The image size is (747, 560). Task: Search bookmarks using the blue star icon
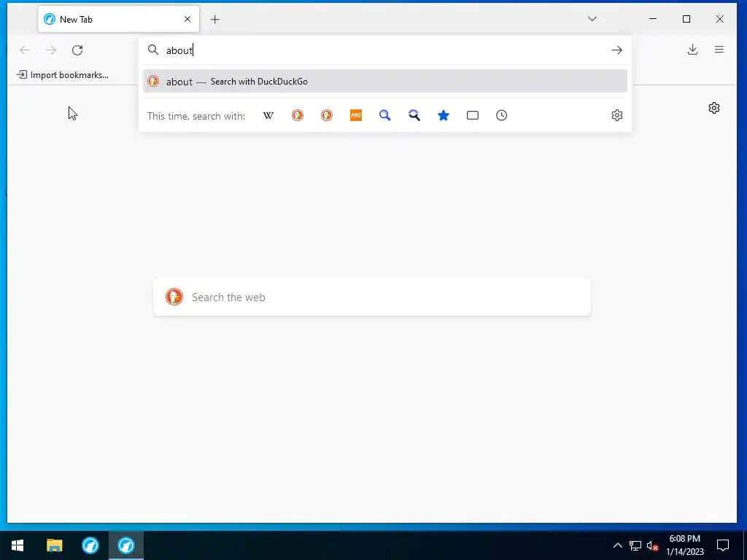pyautogui.click(x=444, y=115)
